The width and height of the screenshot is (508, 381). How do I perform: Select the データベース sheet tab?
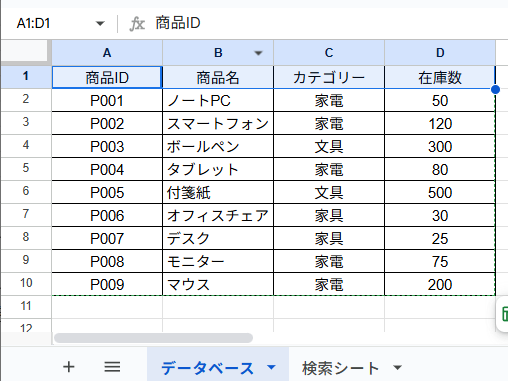207,368
